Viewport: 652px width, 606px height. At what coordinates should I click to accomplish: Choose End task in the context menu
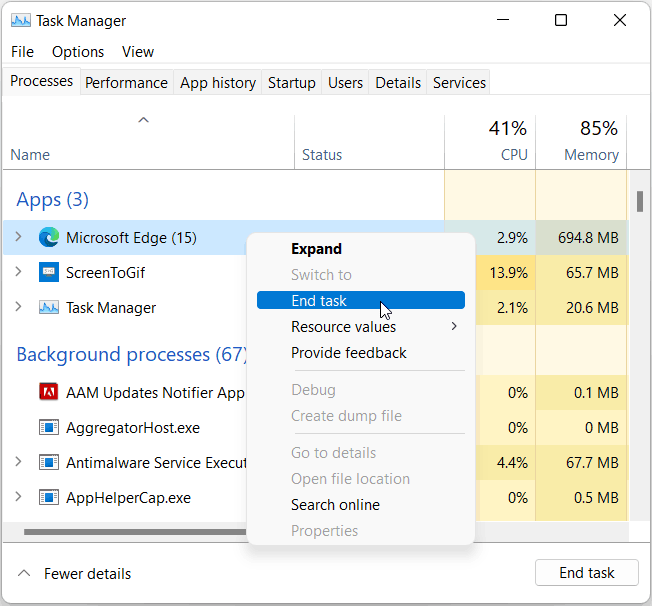(x=361, y=300)
